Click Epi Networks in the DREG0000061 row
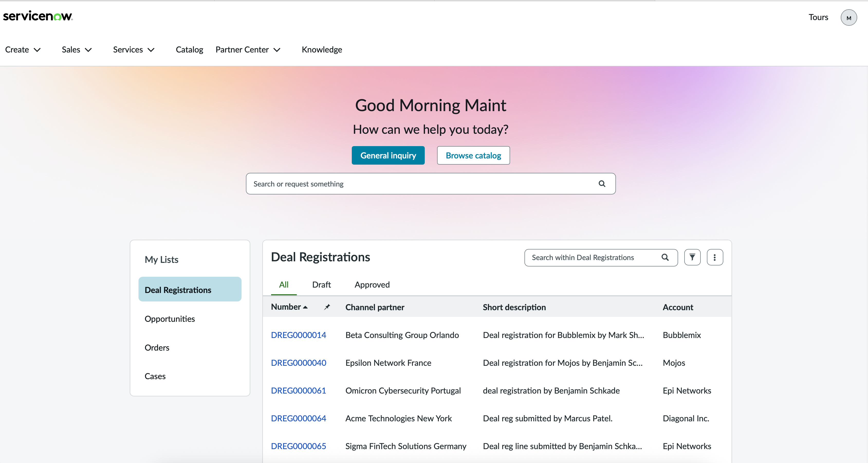 687,390
